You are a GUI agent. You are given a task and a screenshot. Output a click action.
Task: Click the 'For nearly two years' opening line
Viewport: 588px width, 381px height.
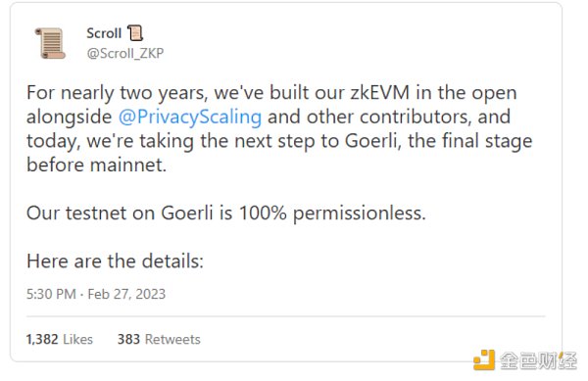[x=271, y=93]
